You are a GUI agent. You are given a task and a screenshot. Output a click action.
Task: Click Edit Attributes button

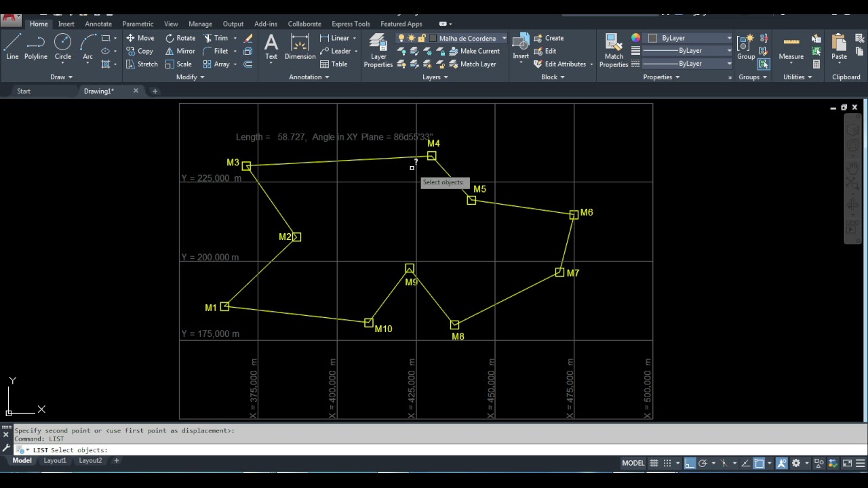559,64
